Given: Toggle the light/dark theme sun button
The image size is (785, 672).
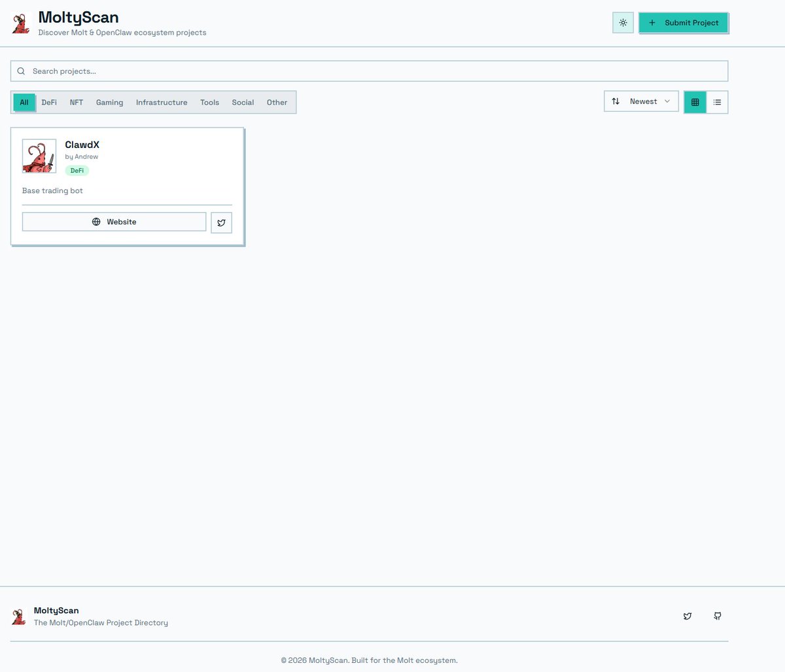Looking at the screenshot, I should pos(623,23).
